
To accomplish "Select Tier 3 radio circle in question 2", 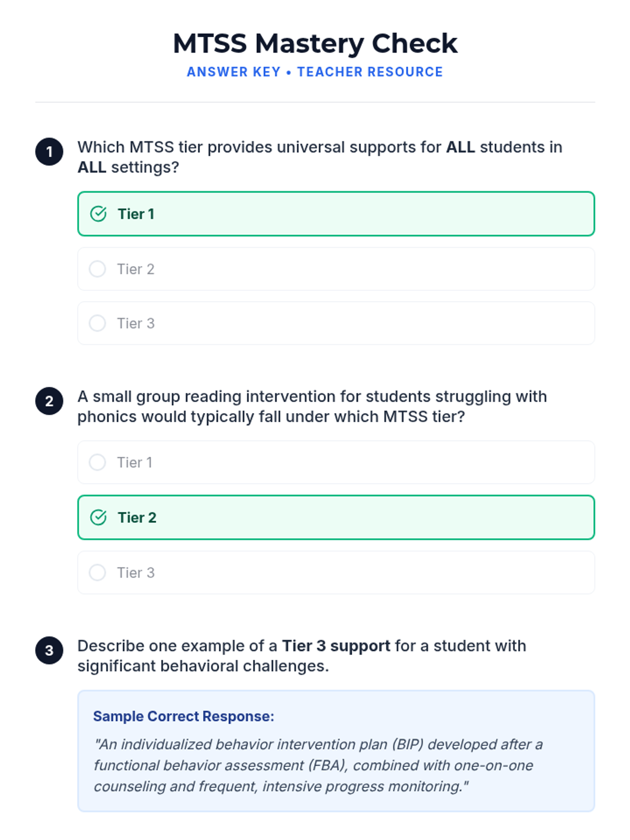I will 97,572.
